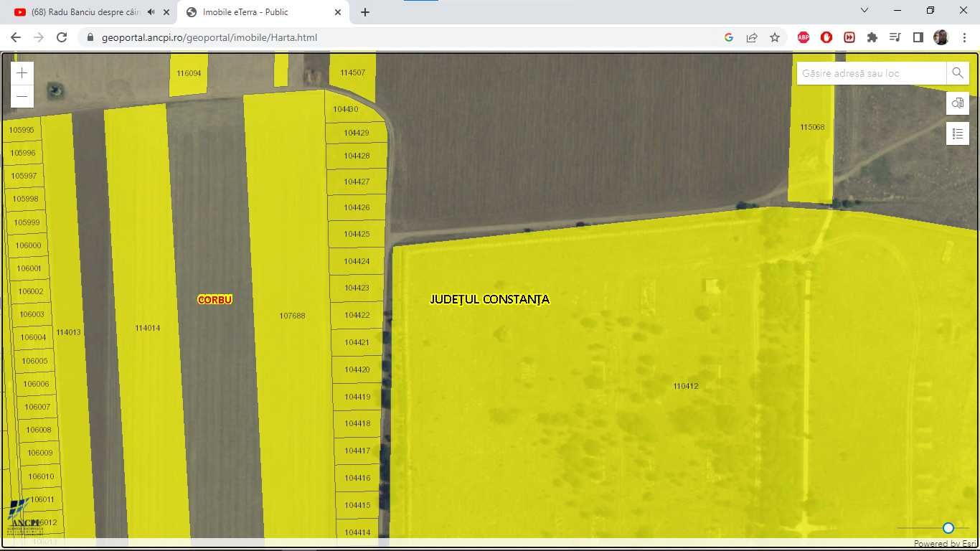
Task: Click the search magnifier icon
Action: click(x=958, y=73)
